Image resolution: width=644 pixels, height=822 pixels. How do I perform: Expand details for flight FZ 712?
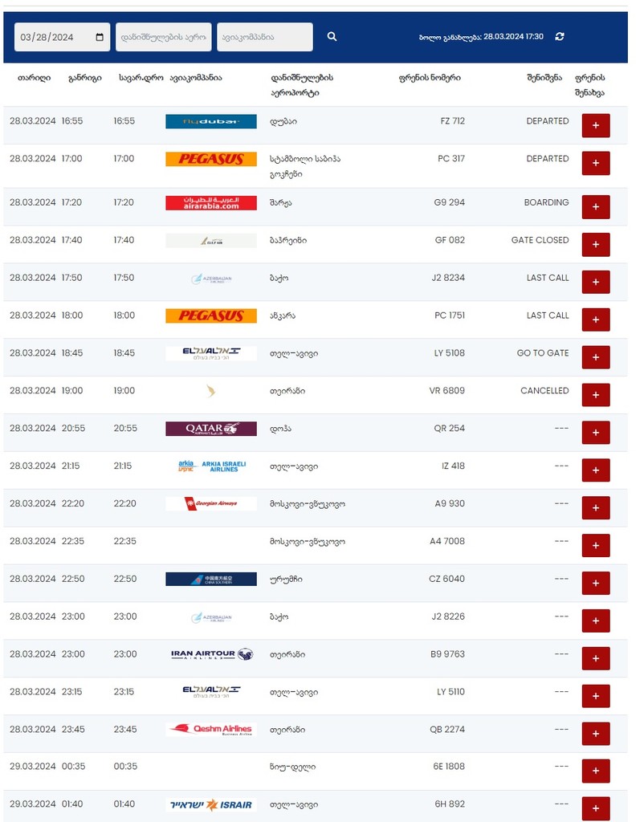[x=596, y=126]
